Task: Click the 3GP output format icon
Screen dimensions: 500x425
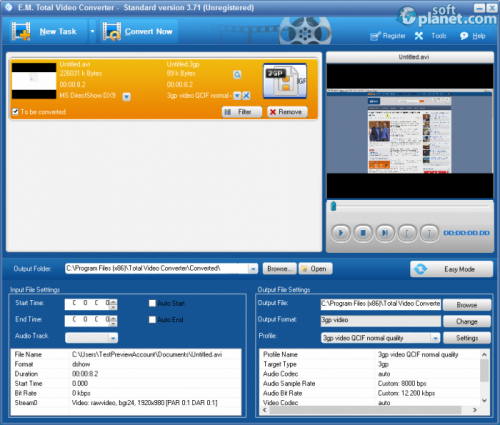Action: click(x=285, y=81)
